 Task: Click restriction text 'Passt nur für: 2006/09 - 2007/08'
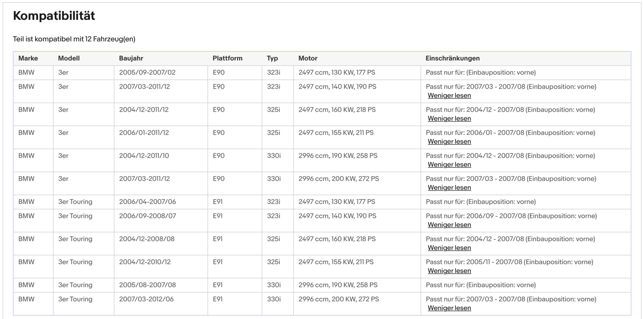point(476,216)
